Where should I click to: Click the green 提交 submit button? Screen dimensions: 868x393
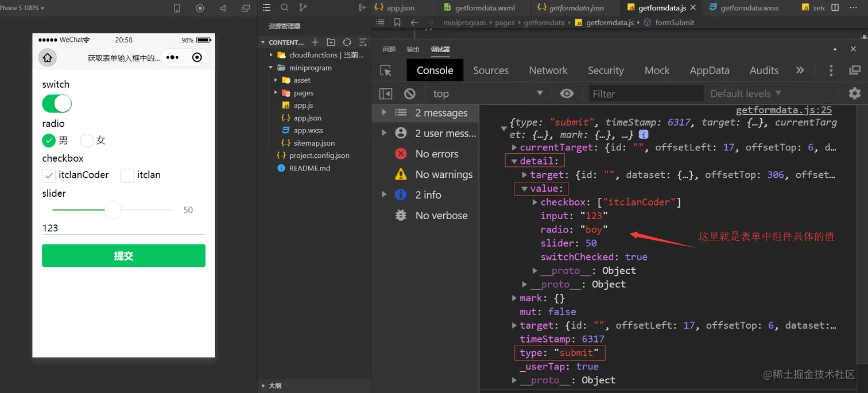[x=123, y=255]
